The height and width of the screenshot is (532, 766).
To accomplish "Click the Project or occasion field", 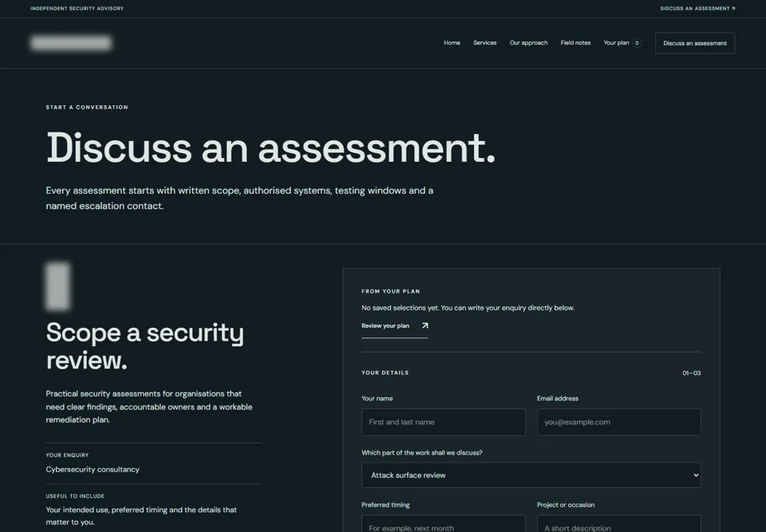I will click(618, 524).
